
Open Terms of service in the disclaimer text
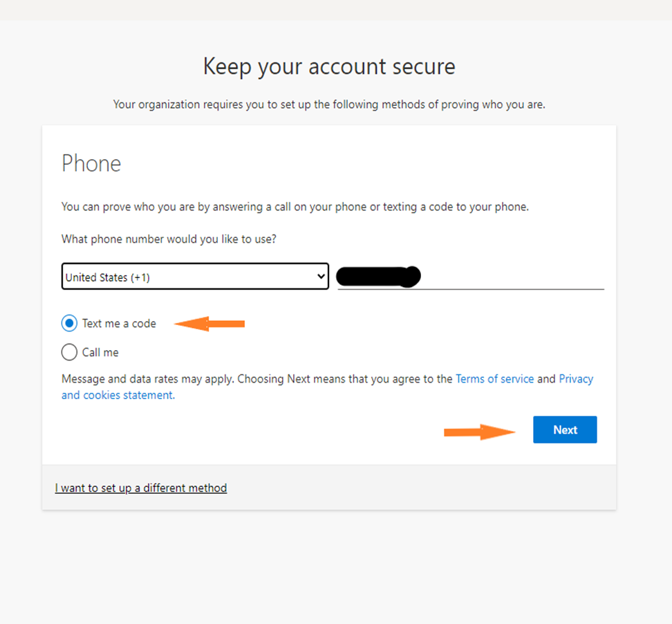pos(494,378)
